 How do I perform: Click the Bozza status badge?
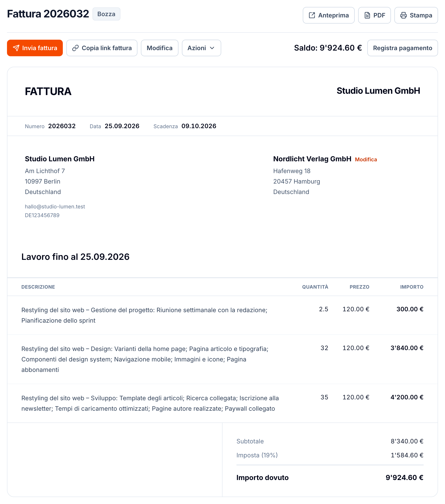click(106, 14)
